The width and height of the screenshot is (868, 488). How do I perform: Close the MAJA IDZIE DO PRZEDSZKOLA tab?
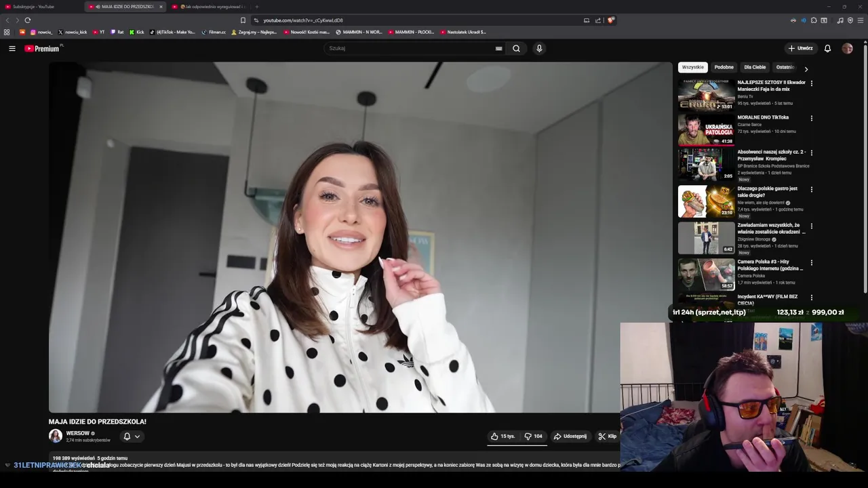161,6
